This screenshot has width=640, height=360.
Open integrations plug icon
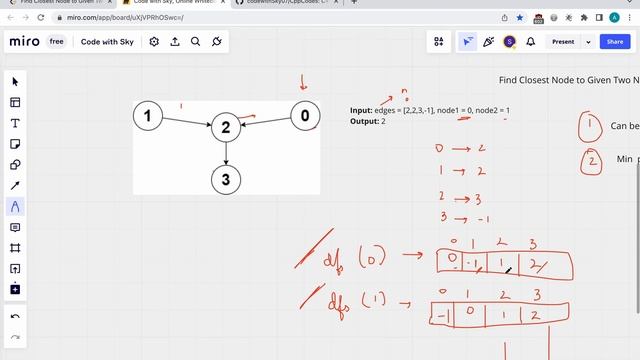(217, 42)
